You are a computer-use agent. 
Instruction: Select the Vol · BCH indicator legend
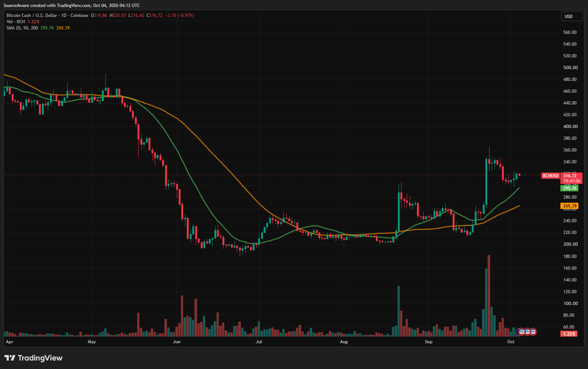[x=16, y=22]
